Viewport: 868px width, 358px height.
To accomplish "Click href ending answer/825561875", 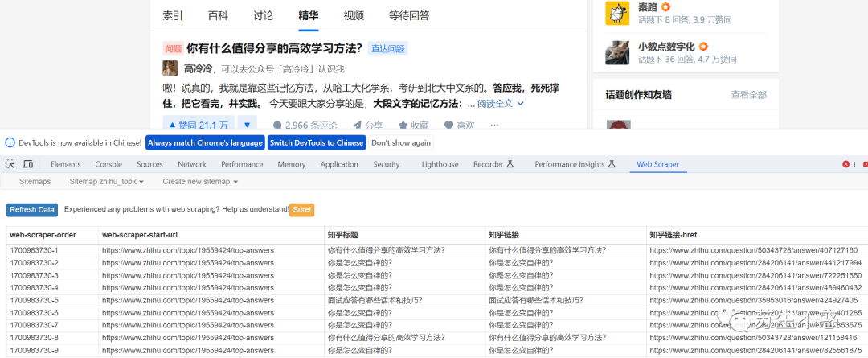I will [x=755, y=350].
